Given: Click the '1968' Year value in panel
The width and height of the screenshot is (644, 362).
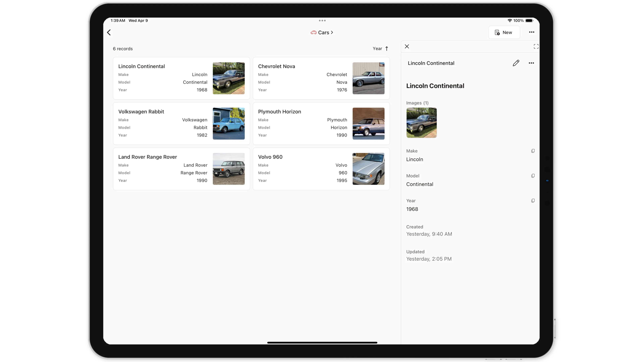Looking at the screenshot, I should click(412, 209).
